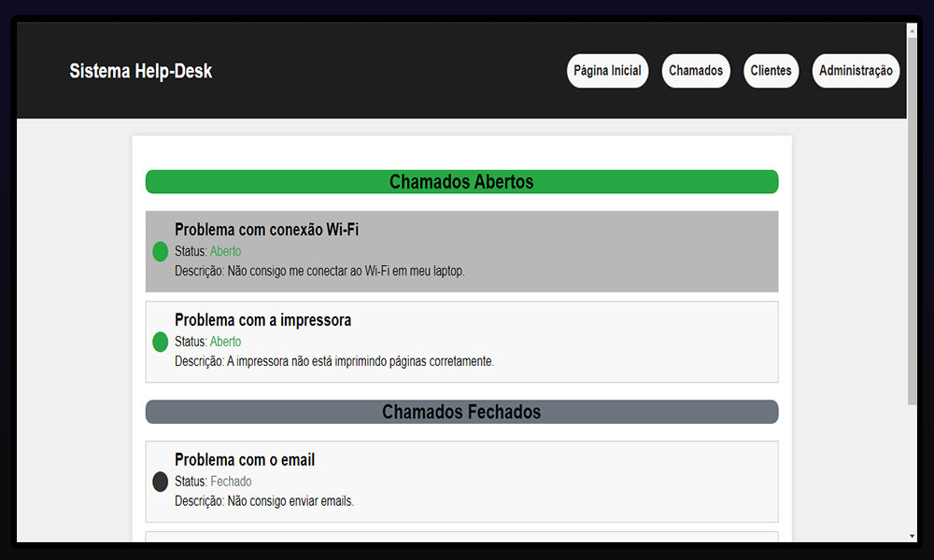Open the Clientes section
This screenshot has height=560, width=934.
coord(771,71)
